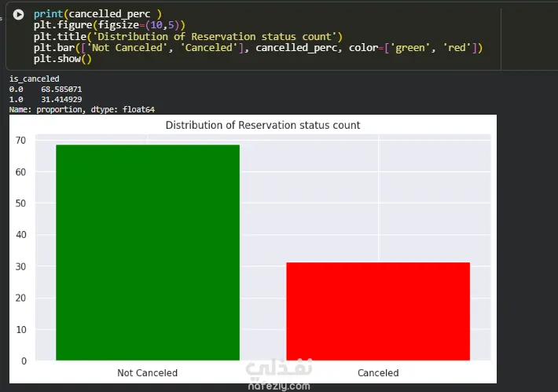
Task: Click the red Canceled bar
Action: pyautogui.click(x=378, y=311)
